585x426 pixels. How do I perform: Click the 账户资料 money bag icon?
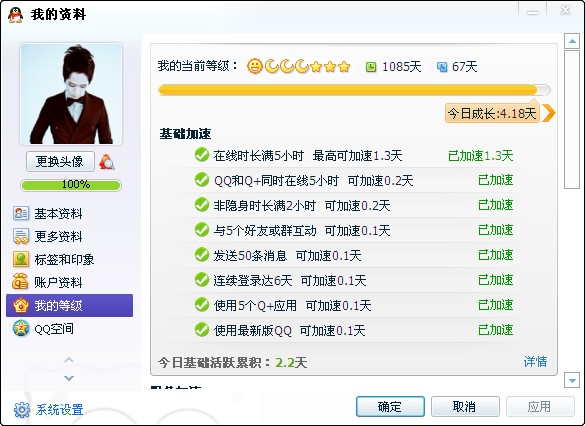[x=20, y=282]
